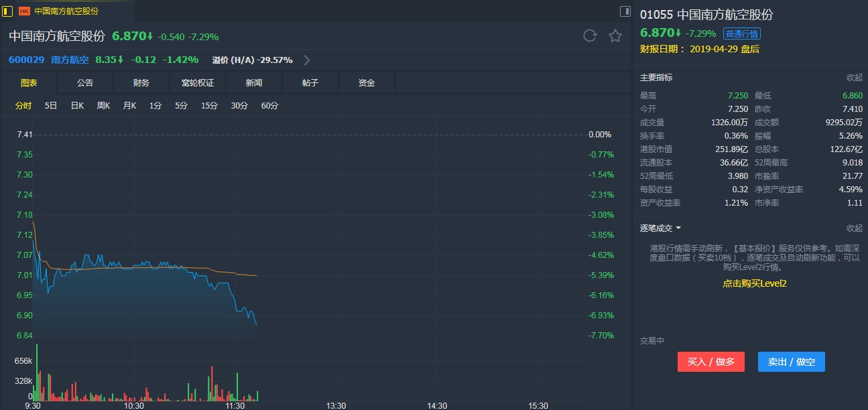
Task: Collapse 主要指标 section using 收起
Action: pos(854,78)
